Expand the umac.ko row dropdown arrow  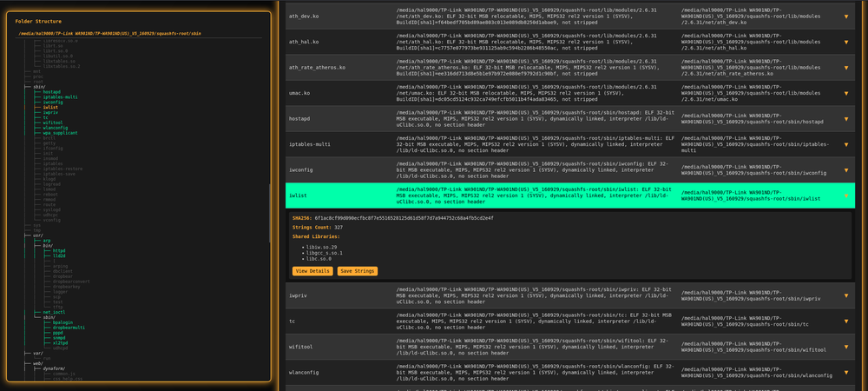click(845, 93)
